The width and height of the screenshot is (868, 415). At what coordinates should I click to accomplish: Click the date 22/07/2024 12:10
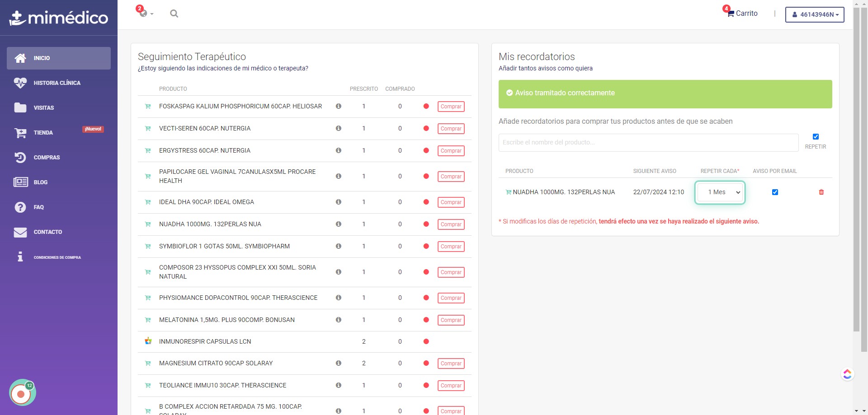pyautogui.click(x=658, y=192)
